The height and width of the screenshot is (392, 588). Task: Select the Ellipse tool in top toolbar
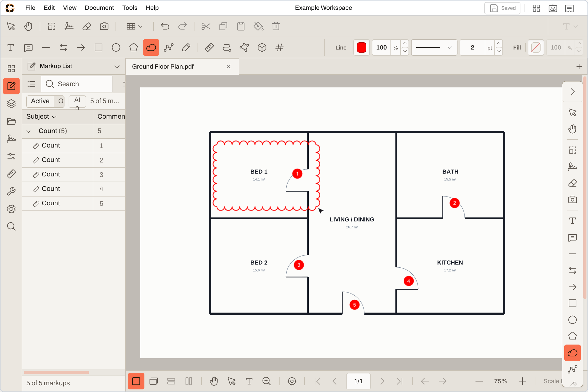(x=116, y=47)
